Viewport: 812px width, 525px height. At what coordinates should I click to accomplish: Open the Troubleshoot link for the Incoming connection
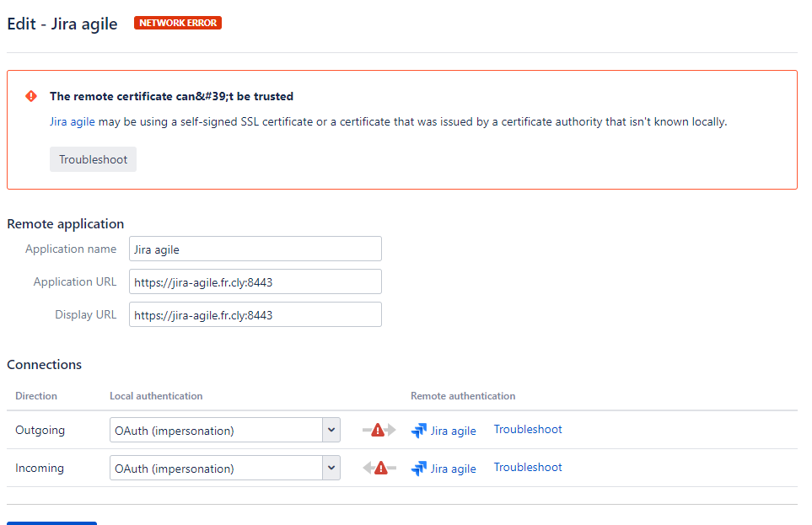[528, 467]
